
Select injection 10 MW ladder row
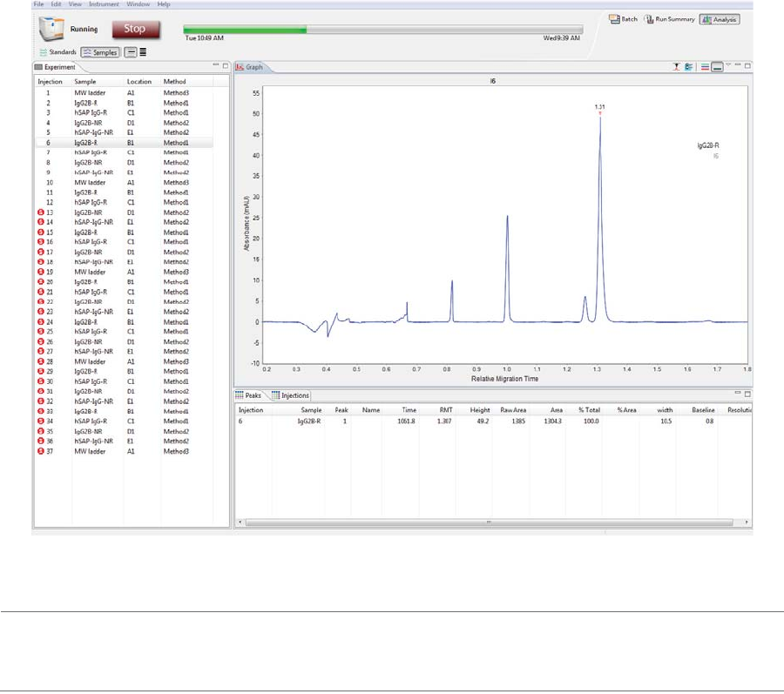124,183
